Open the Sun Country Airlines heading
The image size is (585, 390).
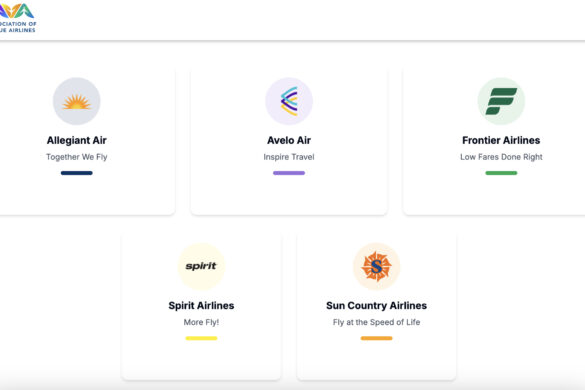pyautogui.click(x=376, y=306)
